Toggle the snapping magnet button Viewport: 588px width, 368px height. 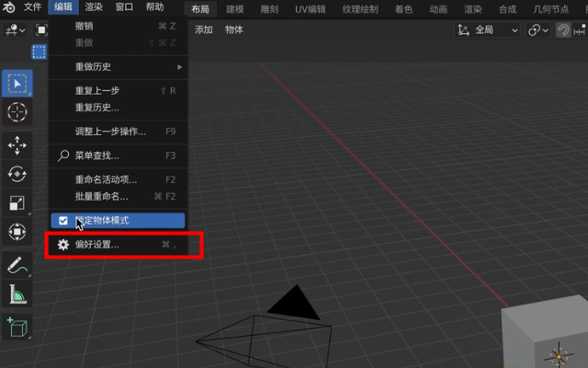(564, 29)
